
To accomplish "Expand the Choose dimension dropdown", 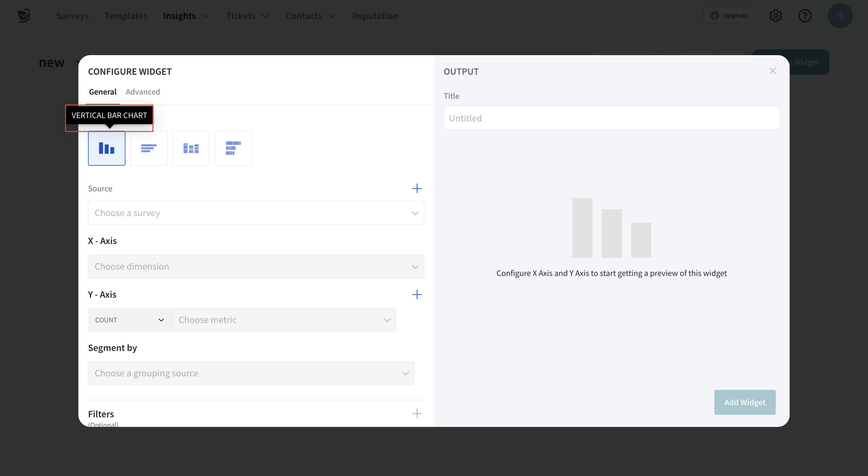I will point(256,266).
